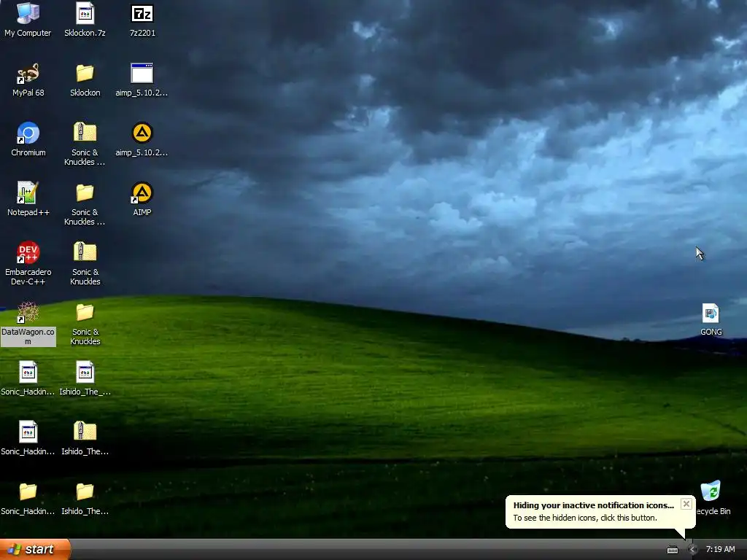Select the DataWagon.com shortcut icon

tap(28, 323)
